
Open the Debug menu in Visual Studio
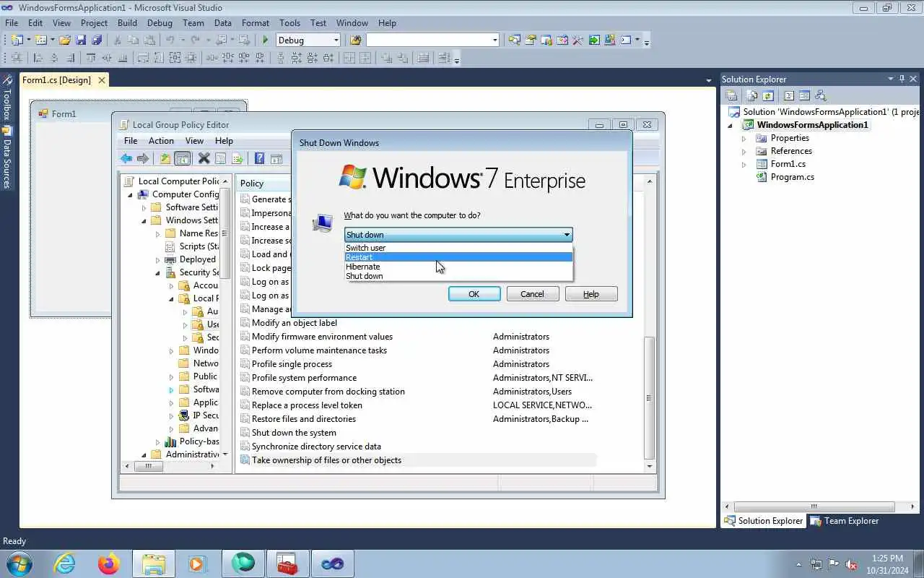(160, 23)
